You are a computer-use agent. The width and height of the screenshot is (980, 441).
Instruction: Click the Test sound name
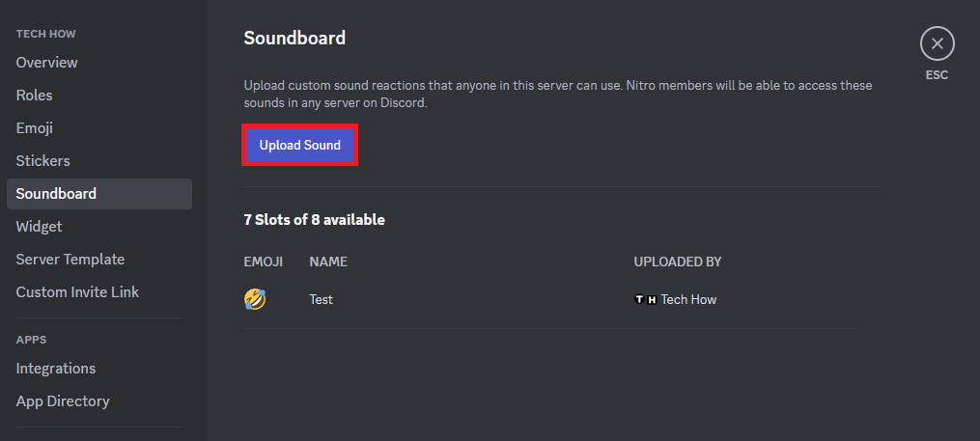tap(321, 299)
